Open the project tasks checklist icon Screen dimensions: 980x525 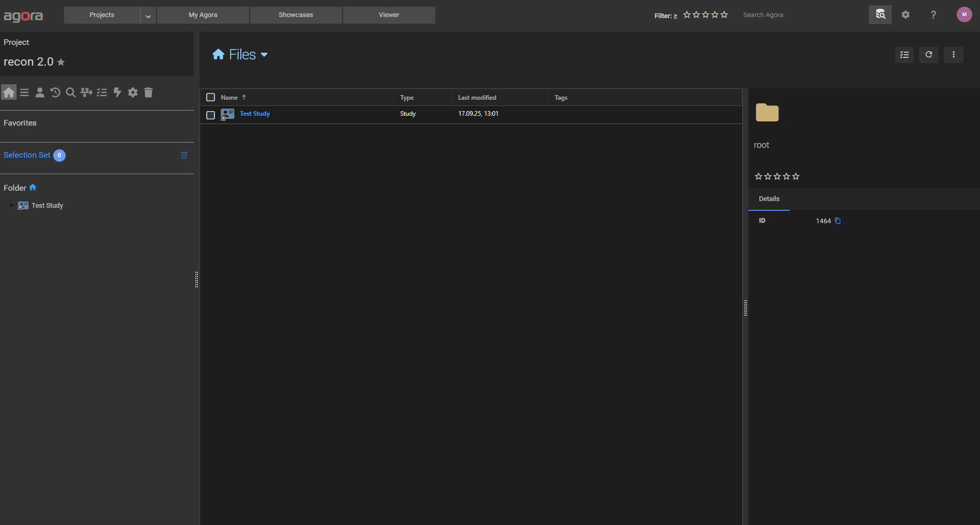point(102,92)
